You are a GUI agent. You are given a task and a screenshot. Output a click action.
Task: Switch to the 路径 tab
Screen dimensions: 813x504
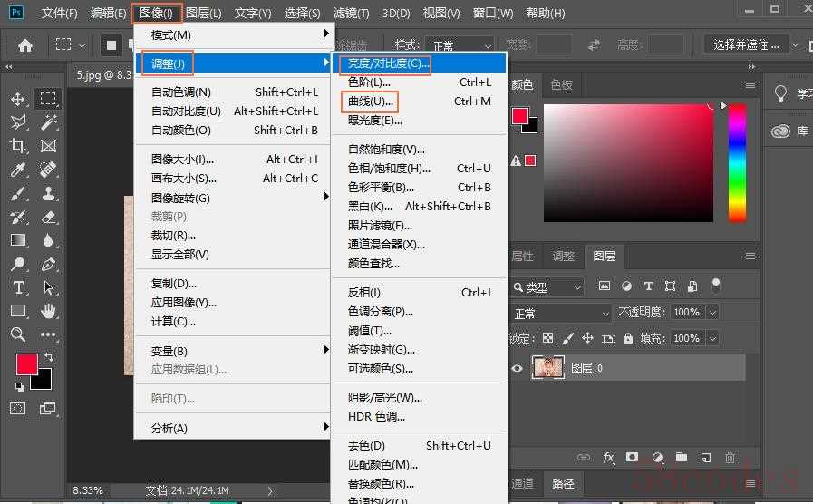point(563,483)
